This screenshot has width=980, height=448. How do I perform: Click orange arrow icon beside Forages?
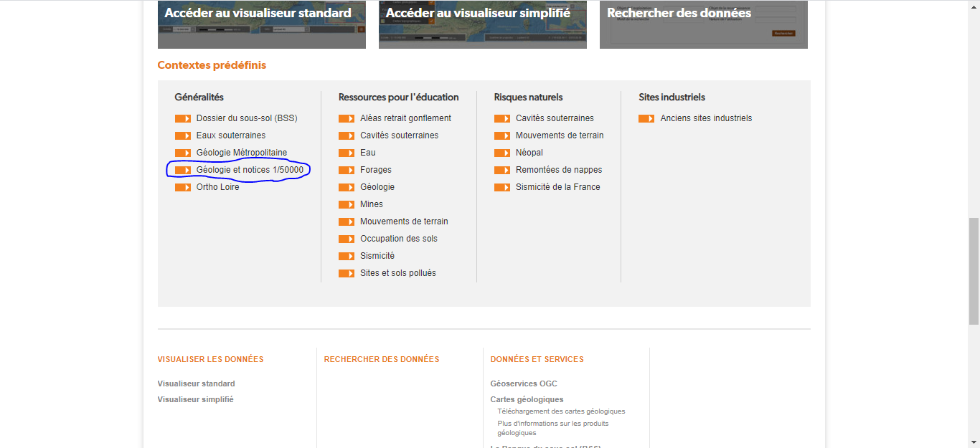point(347,170)
